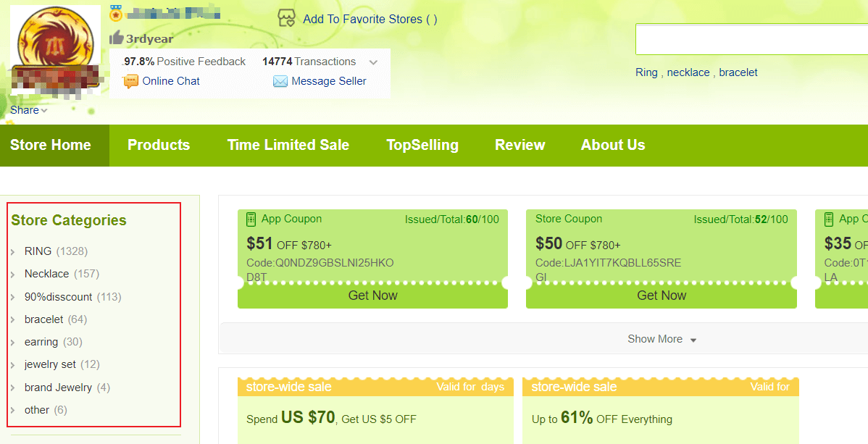Click the Message Seller envelope icon
Screen dimensions: 868x444
280,81
